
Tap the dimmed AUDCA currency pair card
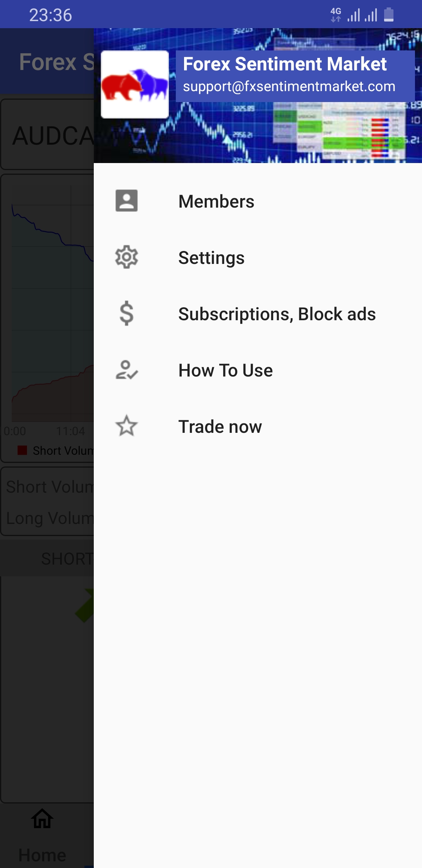48,135
